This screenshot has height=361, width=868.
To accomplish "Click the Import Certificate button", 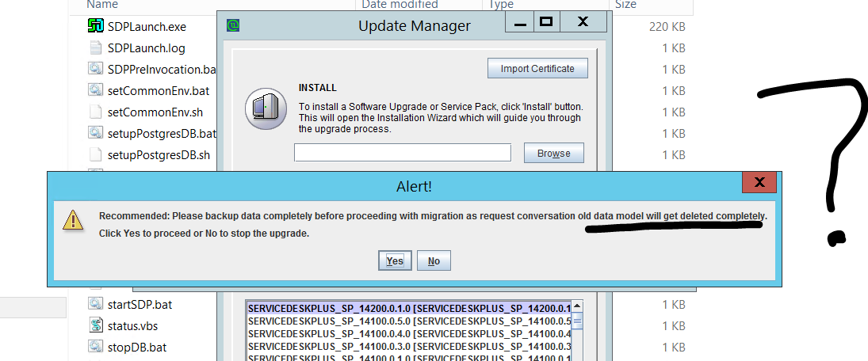I will [537, 69].
